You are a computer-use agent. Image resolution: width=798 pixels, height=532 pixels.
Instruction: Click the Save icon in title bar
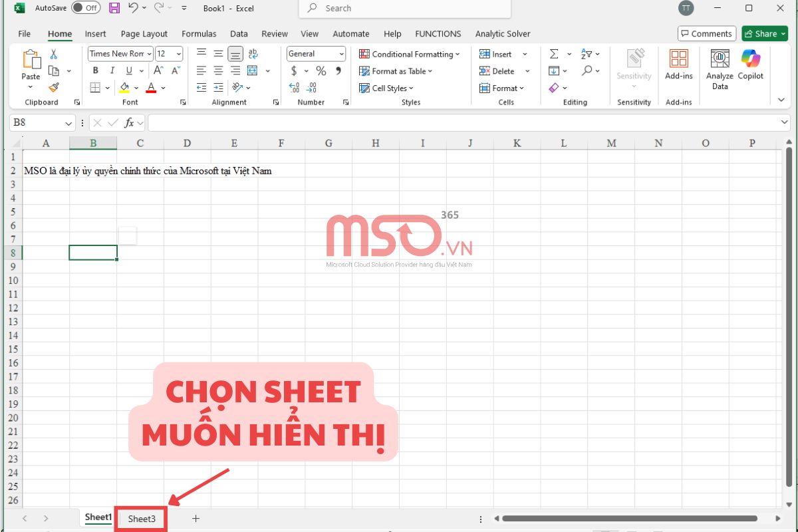coord(114,8)
